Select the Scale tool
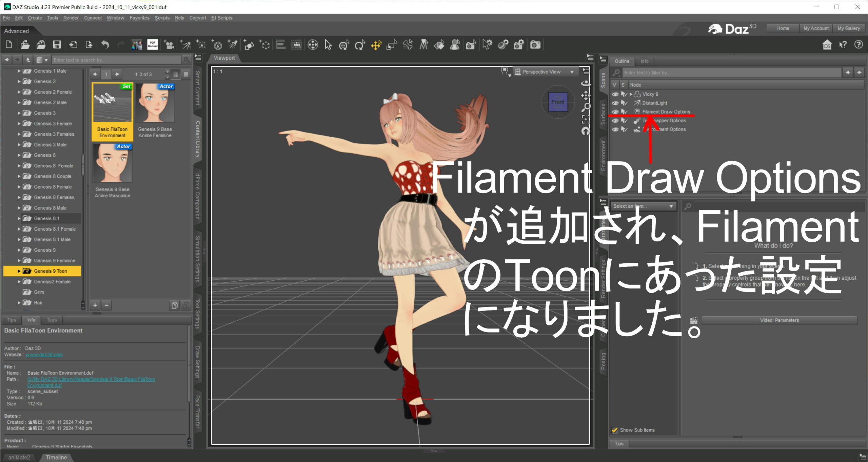868x462 pixels. pos(392,45)
